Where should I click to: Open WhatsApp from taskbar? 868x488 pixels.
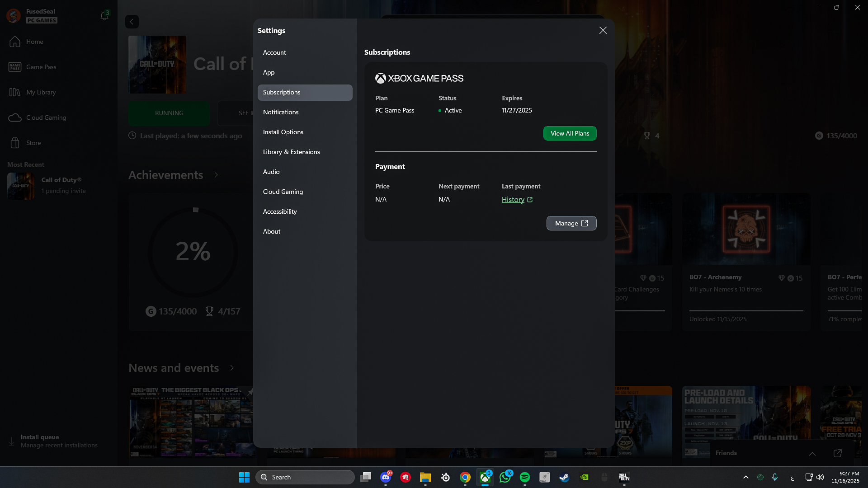pyautogui.click(x=505, y=477)
